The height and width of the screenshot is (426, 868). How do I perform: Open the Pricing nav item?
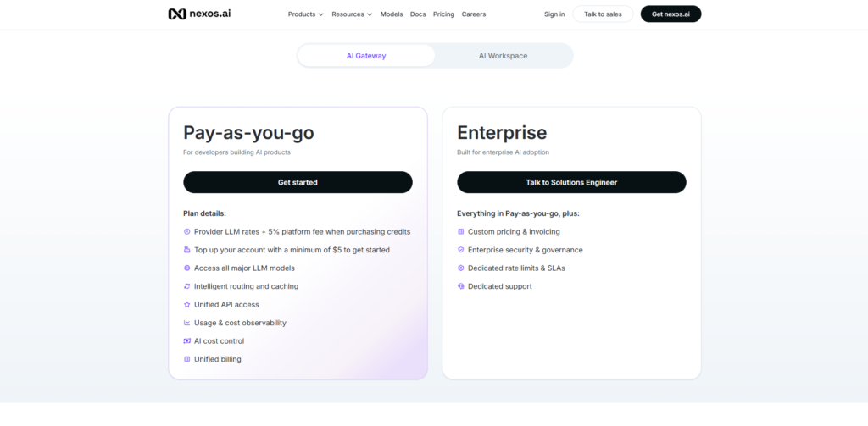pos(444,14)
